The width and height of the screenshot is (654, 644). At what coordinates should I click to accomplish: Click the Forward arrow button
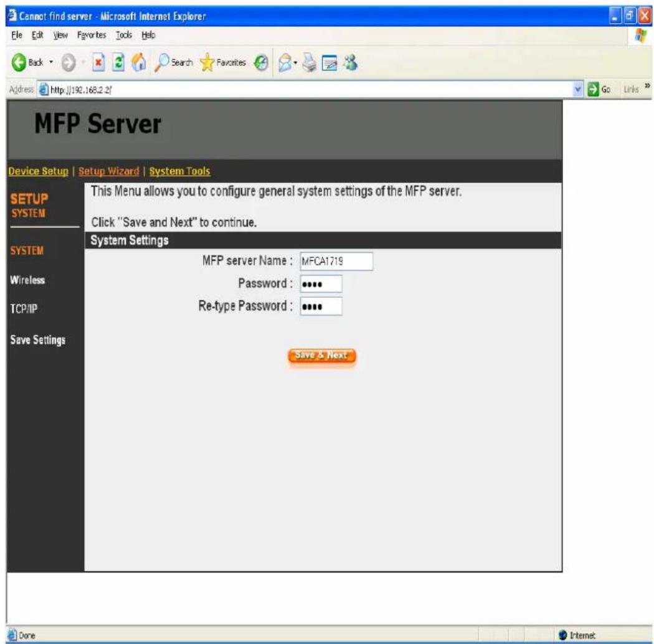tap(69, 63)
